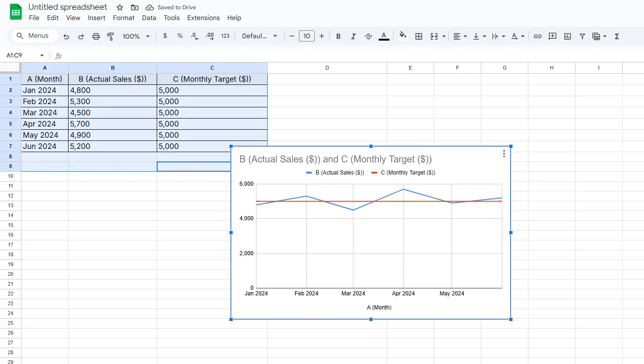
Task: Click the Undo arrow icon
Action: click(x=66, y=36)
